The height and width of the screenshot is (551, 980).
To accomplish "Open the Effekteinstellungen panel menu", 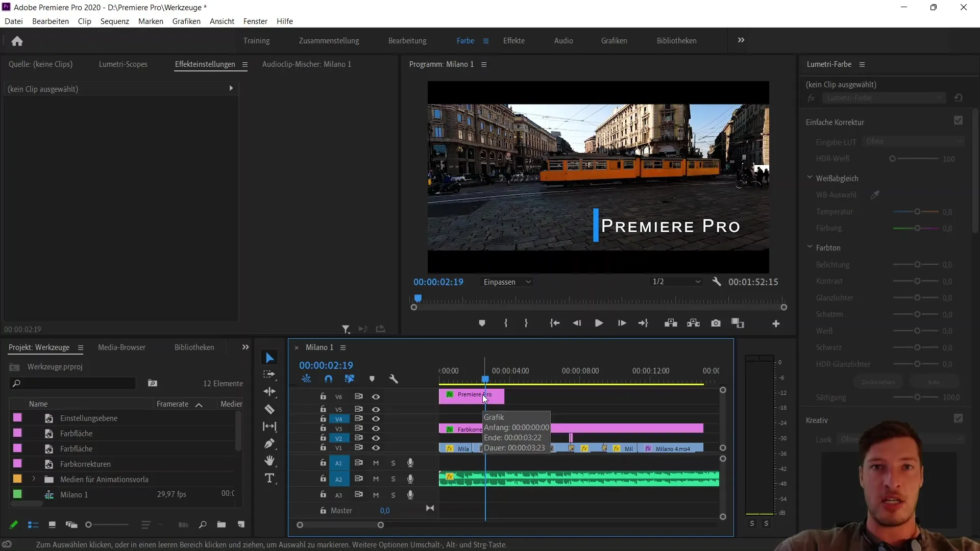I will [x=245, y=64].
